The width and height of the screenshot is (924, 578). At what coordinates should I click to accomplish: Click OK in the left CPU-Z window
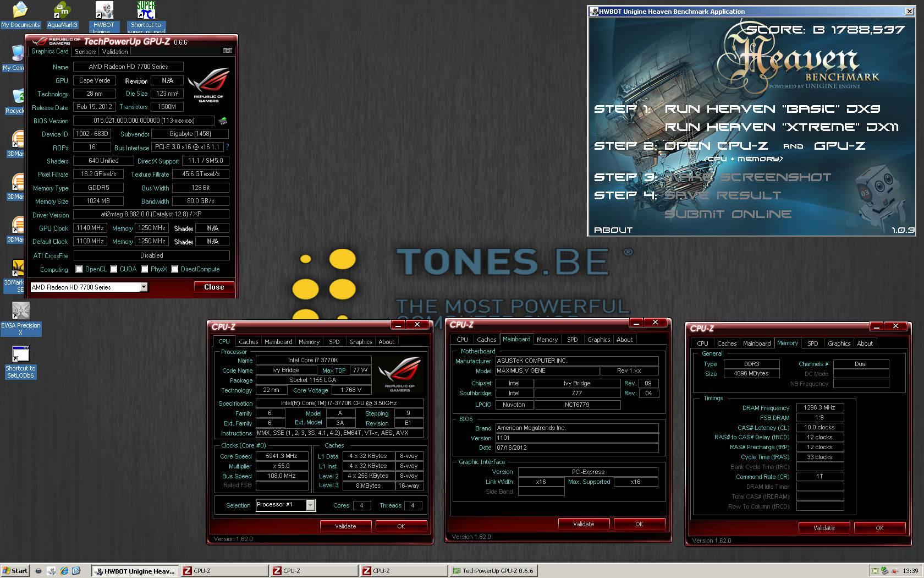401,526
